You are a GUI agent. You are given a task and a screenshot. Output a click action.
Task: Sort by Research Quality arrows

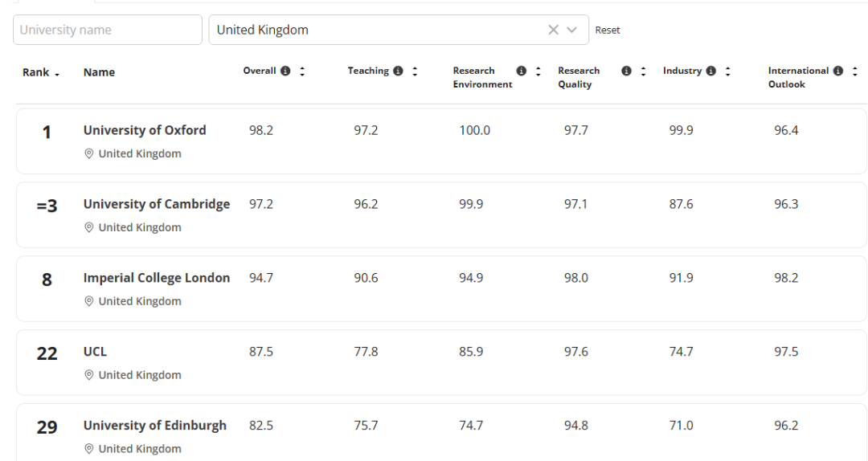click(x=643, y=71)
